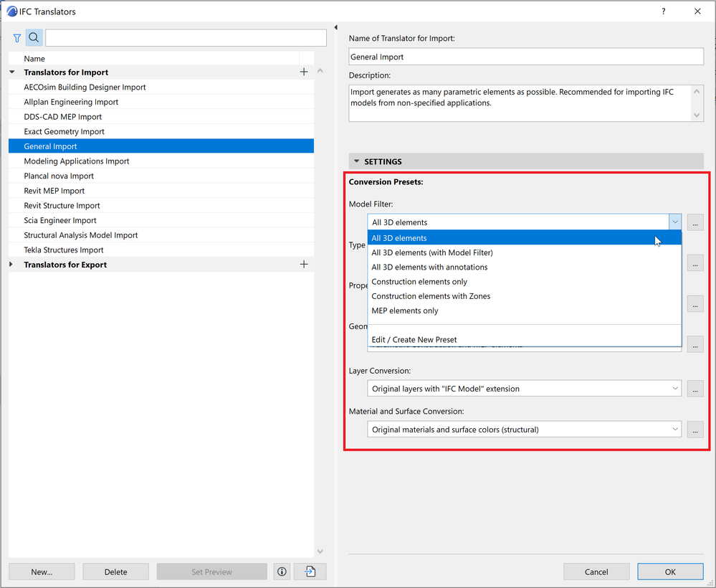The image size is (716, 588).
Task: Open Material and Surface Conversion dropdown
Action: (x=524, y=430)
